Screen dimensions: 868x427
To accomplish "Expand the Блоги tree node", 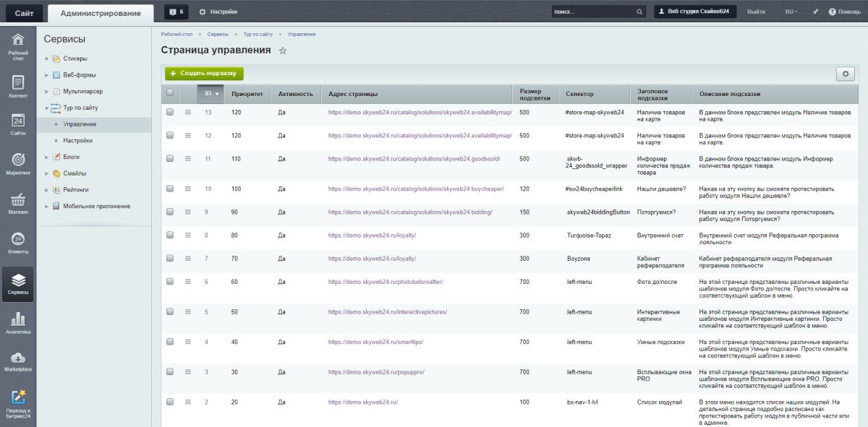I will tap(46, 157).
